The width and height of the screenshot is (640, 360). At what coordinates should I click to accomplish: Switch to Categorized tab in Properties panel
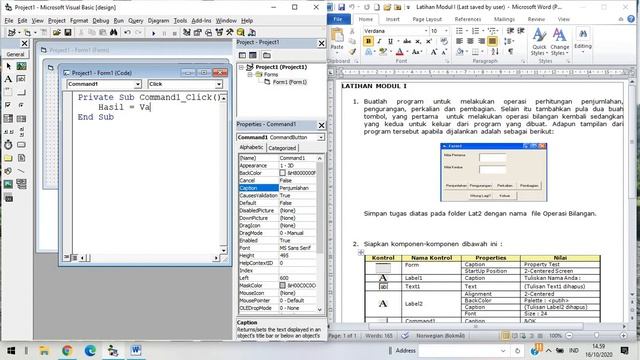[x=282, y=148]
